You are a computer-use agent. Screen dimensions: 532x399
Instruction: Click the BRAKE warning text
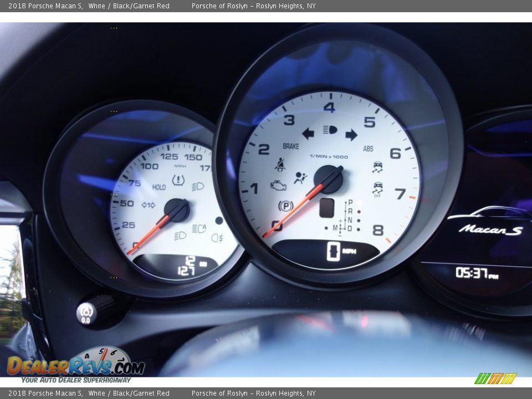click(290, 146)
